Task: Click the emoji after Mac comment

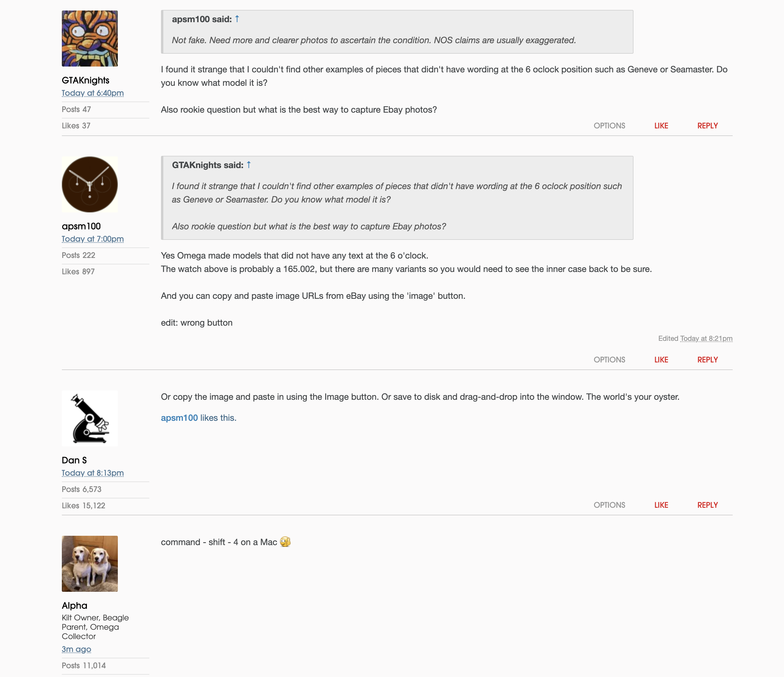Action: pyautogui.click(x=285, y=542)
